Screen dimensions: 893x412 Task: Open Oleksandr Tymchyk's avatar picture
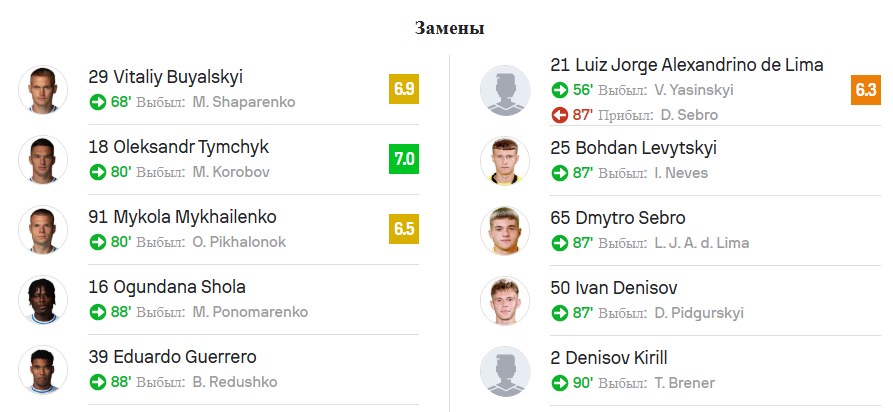tap(43, 160)
